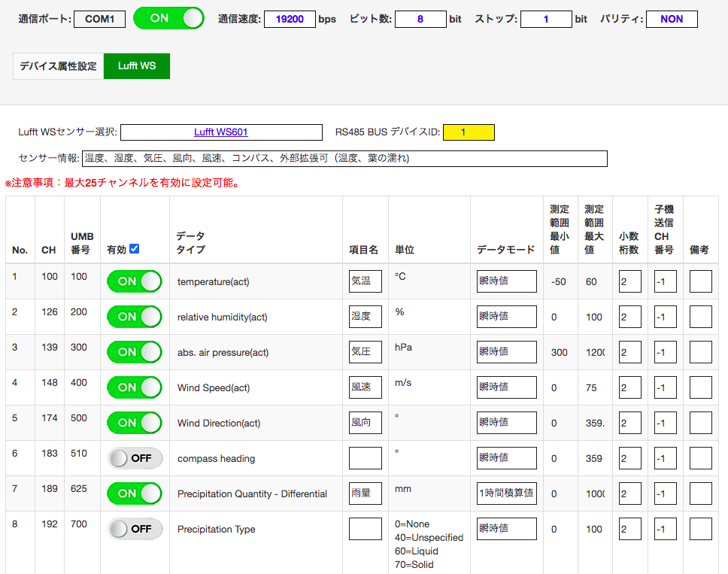Image resolution: width=728 pixels, height=574 pixels.
Task: Switch off abs. air pressure(act) channel
Action: 135,352
